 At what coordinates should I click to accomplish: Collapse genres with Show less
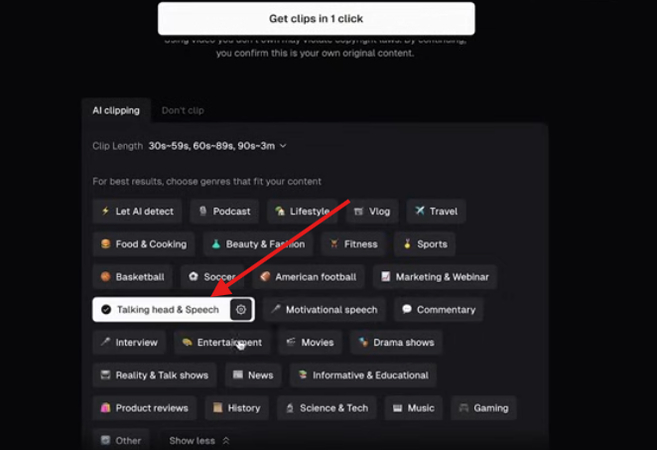coord(199,440)
